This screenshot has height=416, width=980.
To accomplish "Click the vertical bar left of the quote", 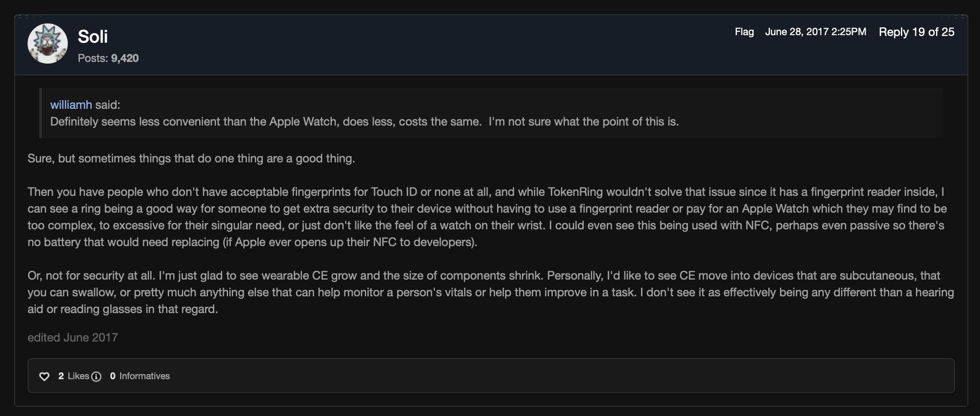I will pyautogui.click(x=41, y=113).
